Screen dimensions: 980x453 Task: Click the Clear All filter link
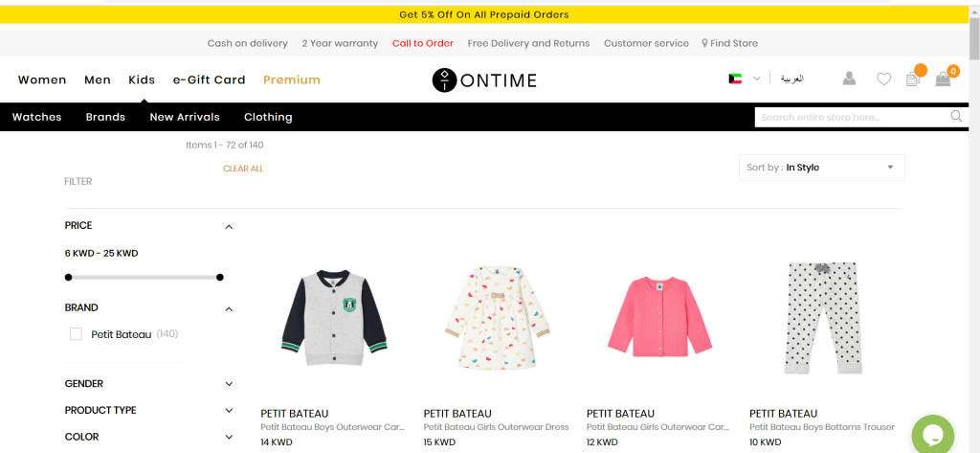[243, 169]
